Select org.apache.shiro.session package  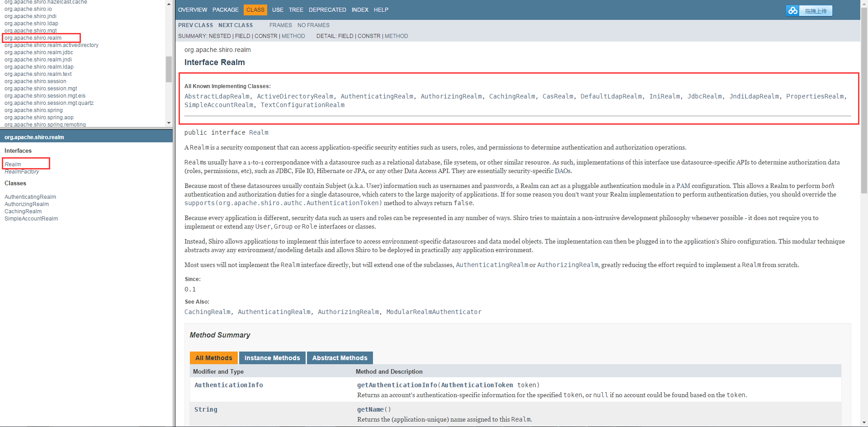click(x=35, y=81)
